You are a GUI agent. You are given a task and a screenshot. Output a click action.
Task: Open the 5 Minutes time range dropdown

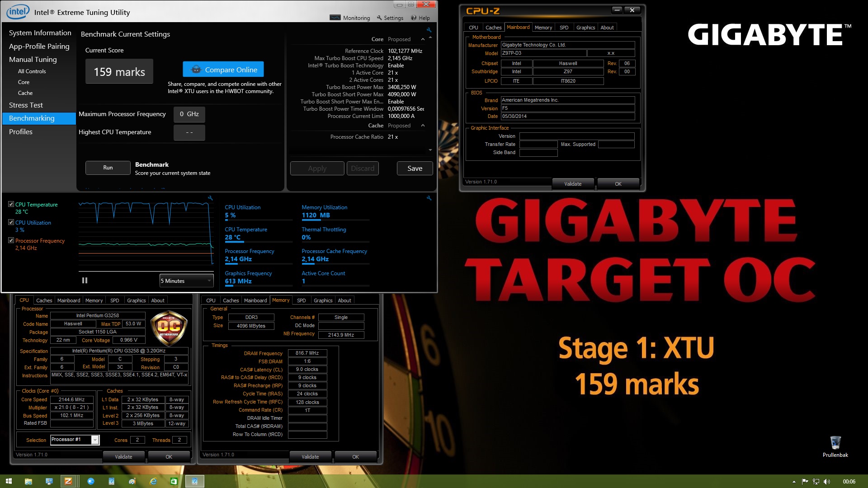point(186,281)
